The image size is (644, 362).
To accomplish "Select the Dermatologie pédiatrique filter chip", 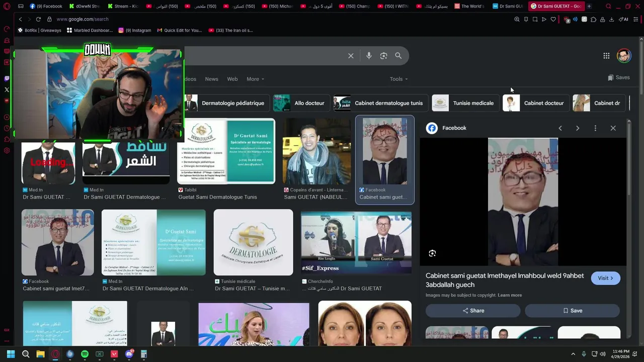I will pos(226,103).
